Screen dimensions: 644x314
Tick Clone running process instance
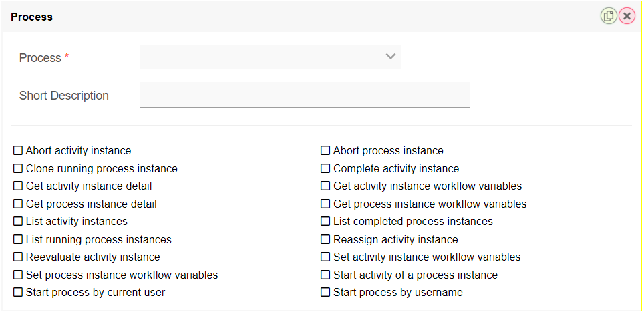pyautogui.click(x=18, y=169)
